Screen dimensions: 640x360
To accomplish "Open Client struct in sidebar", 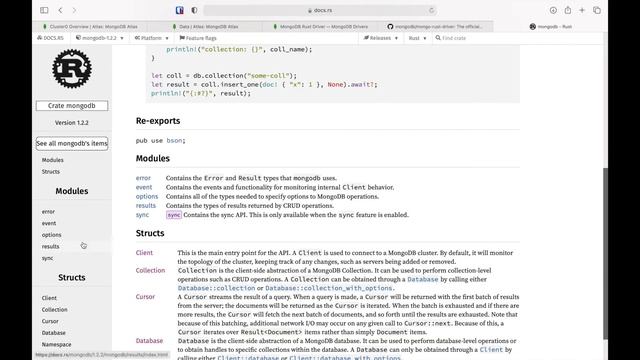I will tap(49, 298).
